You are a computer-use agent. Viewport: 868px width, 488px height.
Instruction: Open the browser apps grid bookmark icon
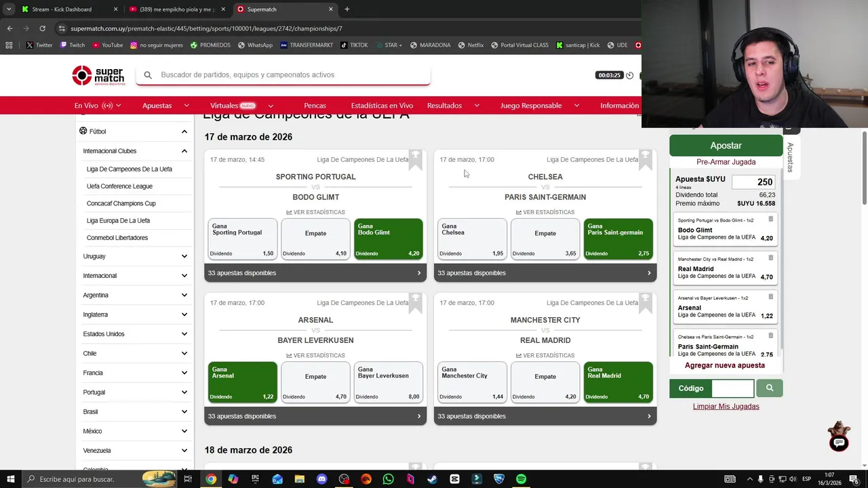pos(9,45)
